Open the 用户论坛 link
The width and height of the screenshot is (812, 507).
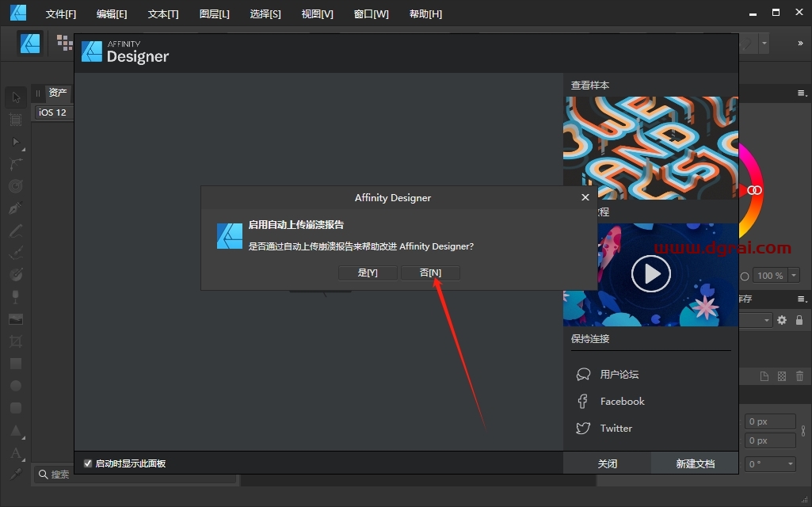[619, 375]
